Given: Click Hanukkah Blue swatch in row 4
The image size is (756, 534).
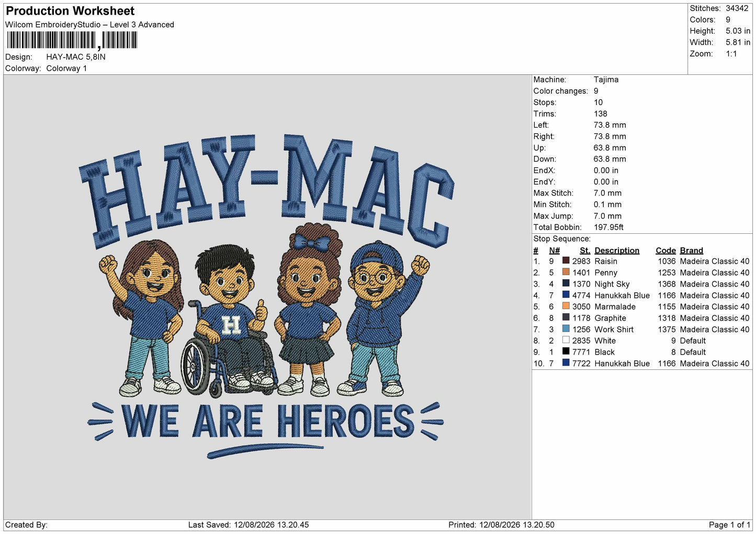Looking at the screenshot, I should [566, 295].
